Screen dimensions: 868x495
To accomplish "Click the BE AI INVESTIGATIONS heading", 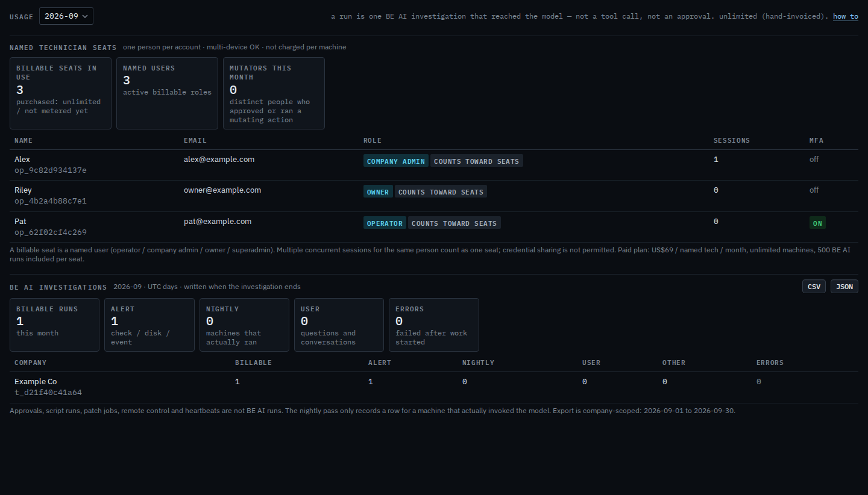I will tap(58, 287).
